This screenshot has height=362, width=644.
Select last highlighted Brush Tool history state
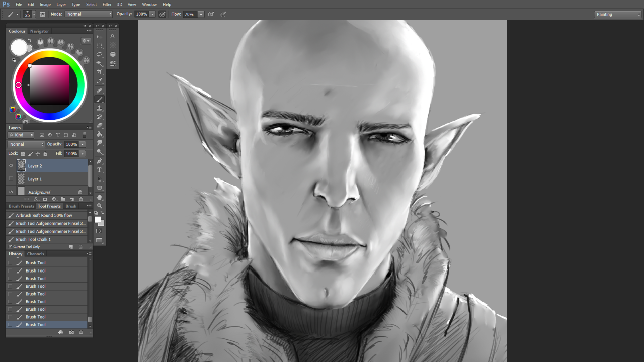pos(47,325)
